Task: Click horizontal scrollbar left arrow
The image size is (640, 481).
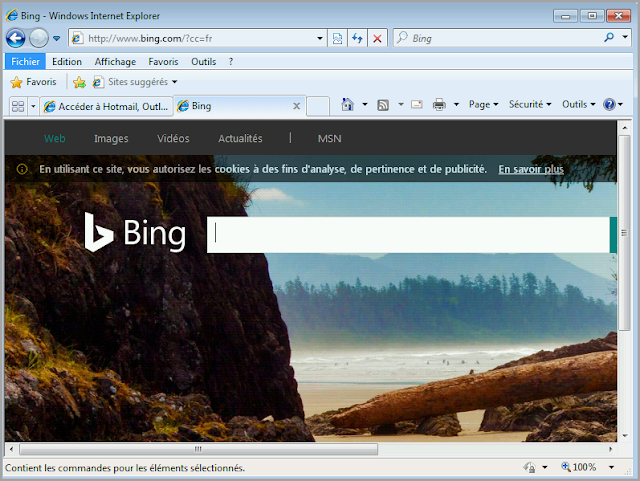Action: (x=11, y=449)
